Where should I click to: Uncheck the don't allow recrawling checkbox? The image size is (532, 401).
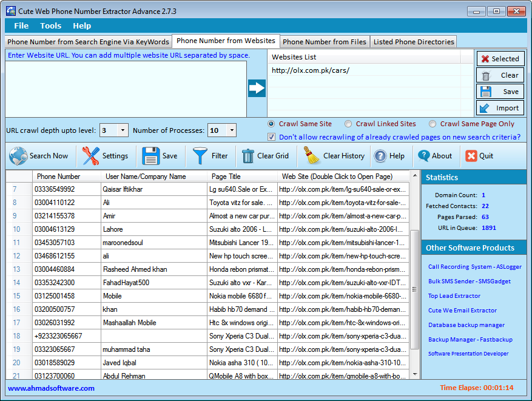tap(271, 137)
